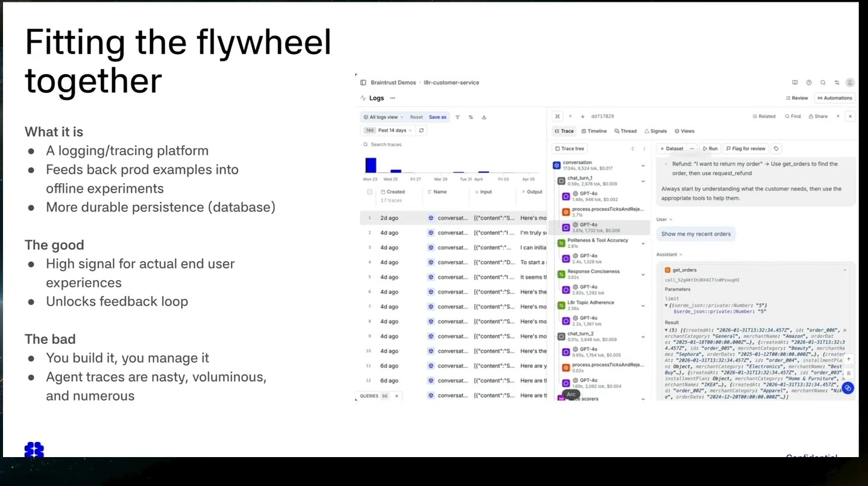Switch to the Timeline tab
868x486 pixels.
click(594, 131)
